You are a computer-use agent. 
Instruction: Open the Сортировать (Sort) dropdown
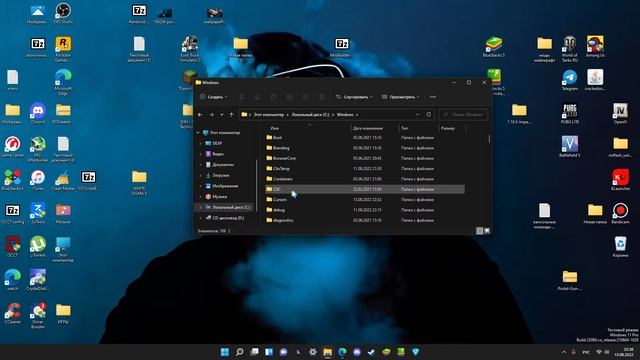coord(354,97)
